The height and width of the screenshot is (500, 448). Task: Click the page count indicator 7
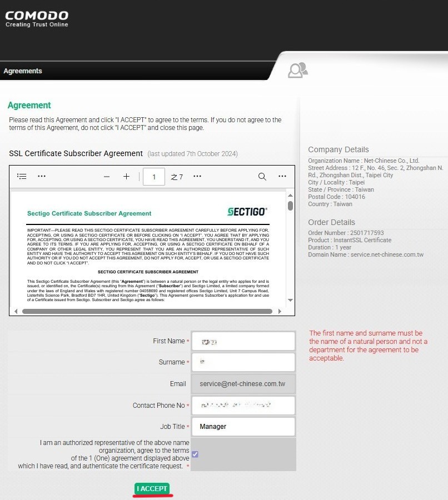177,177
